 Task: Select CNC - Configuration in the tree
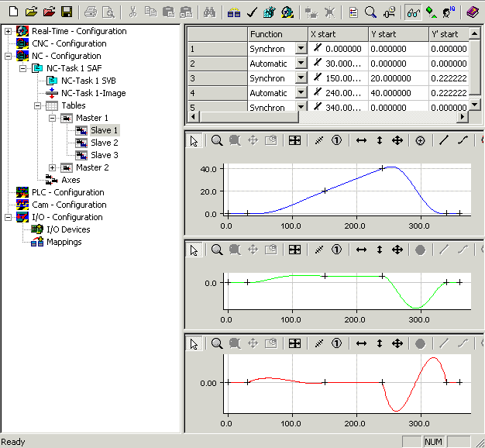coord(69,43)
